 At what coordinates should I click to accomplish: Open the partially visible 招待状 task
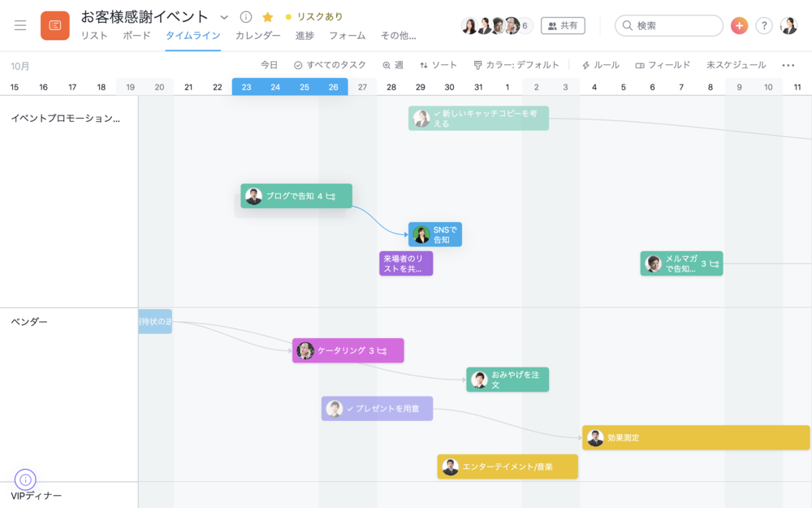[x=155, y=321]
